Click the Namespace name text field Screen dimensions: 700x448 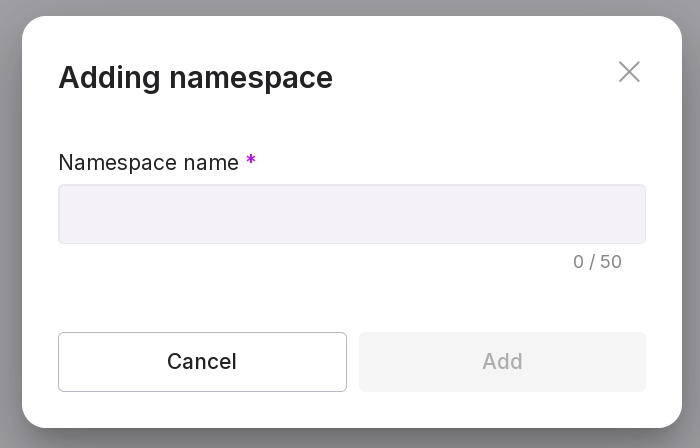(x=351, y=214)
